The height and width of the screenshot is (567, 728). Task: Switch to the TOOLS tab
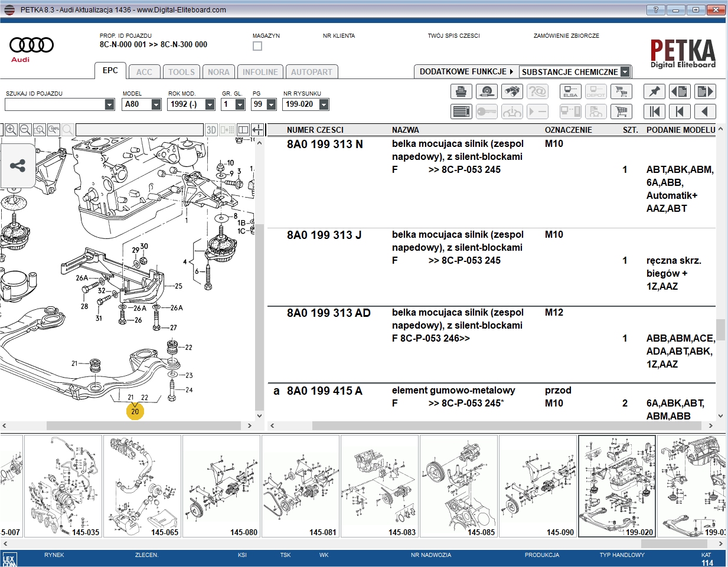[181, 72]
